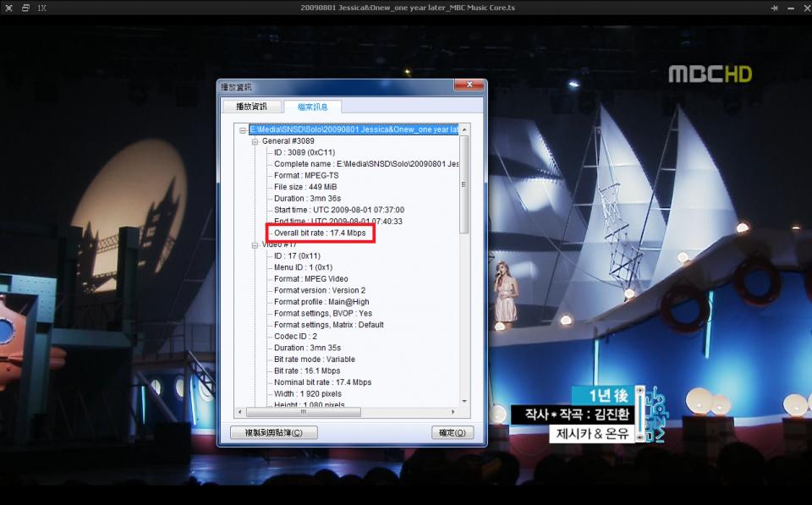Select the Start time UTC row
Screen dimensions: 812x505
[339, 210]
